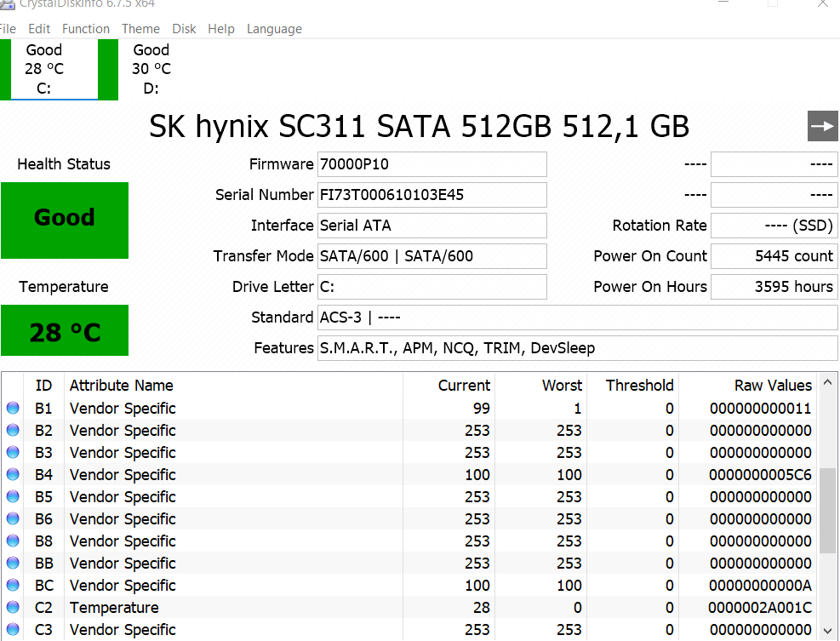The height and width of the screenshot is (641, 840).
Task: Select status orb for attribute B3
Action: [13, 452]
